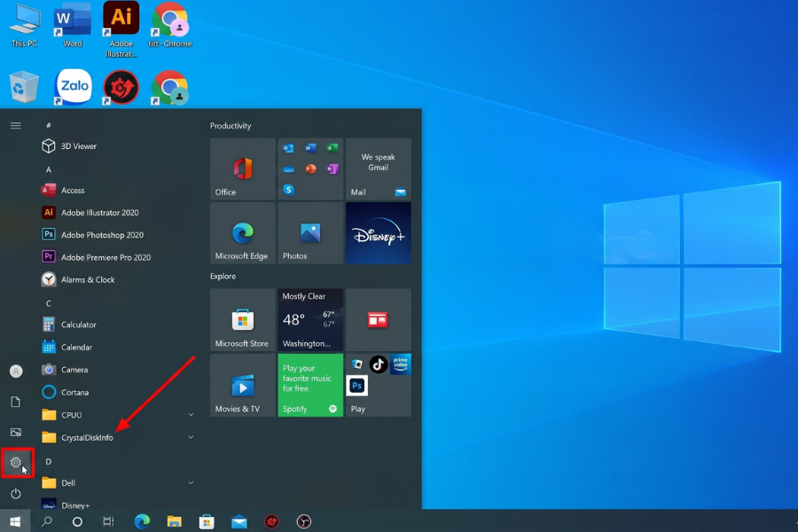Expand the Dell folder chevron

[x=191, y=482]
